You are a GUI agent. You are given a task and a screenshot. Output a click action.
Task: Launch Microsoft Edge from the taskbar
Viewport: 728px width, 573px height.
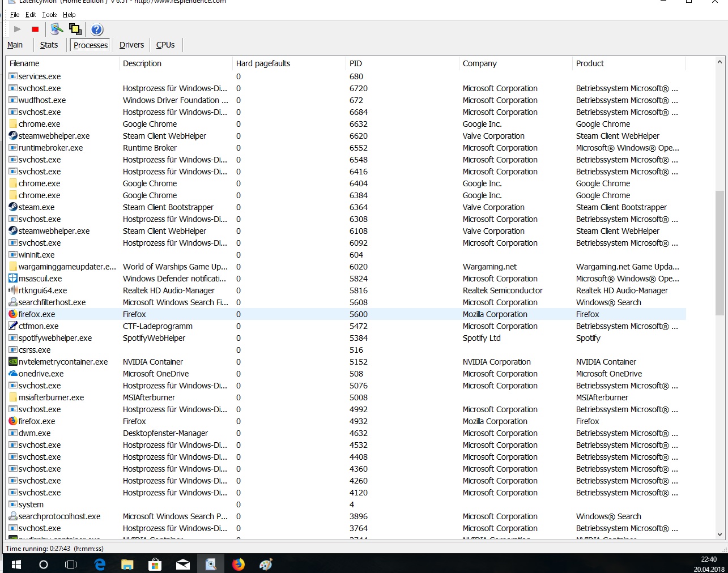100,564
